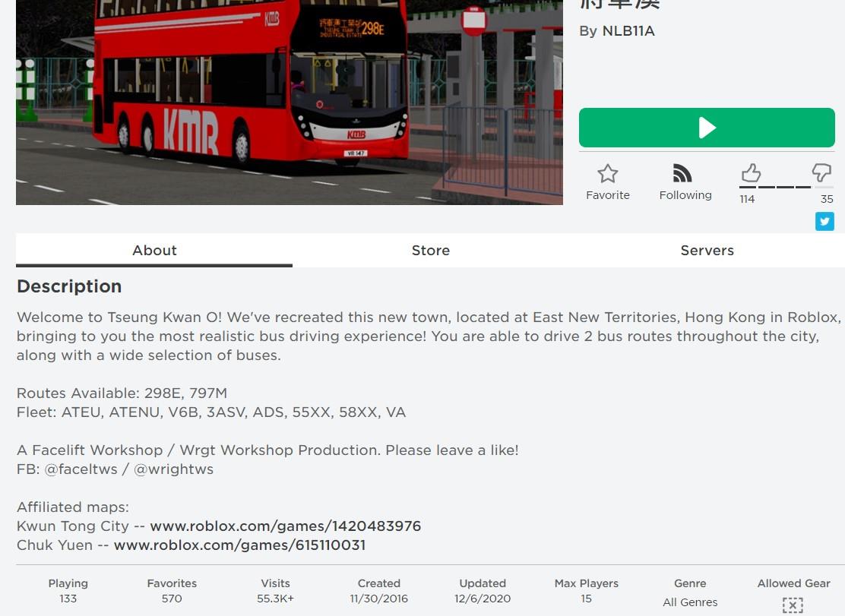Switch to the Store tab
The height and width of the screenshot is (616, 845).
click(x=431, y=251)
